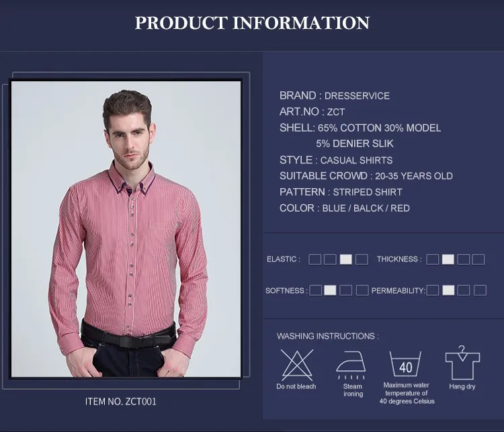Viewport: 504px width, 432px height.
Task: Click the PATTERN : STRIPED SHIRT line
Action: 341,192
